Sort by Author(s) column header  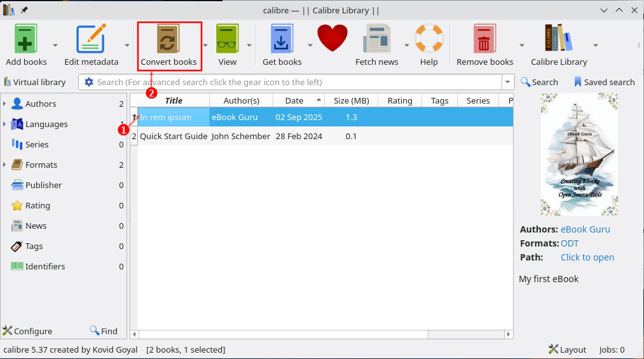click(x=241, y=100)
